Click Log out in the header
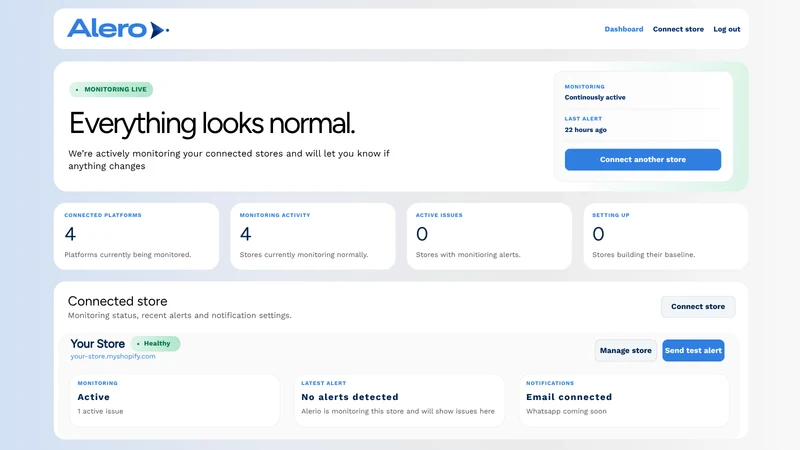800x450 pixels. tap(727, 29)
